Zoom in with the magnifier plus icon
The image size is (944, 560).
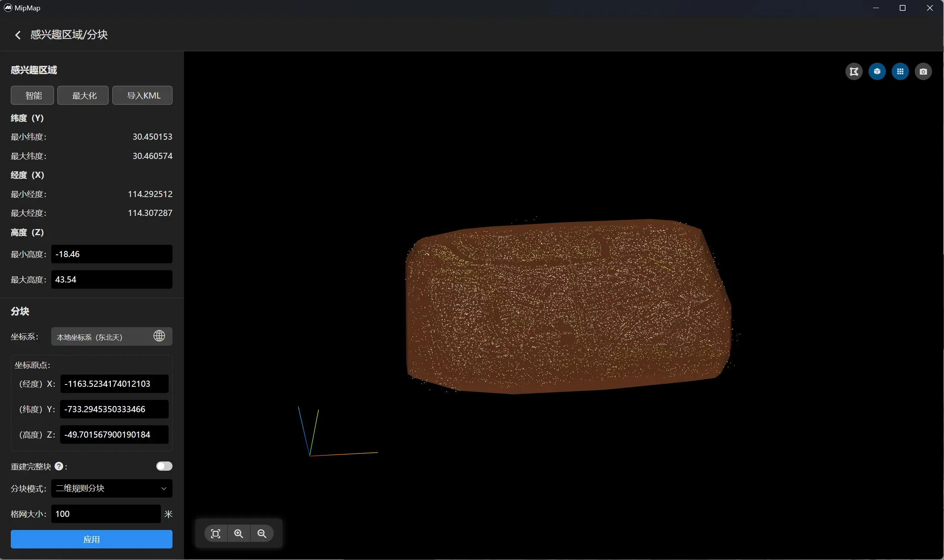239,533
